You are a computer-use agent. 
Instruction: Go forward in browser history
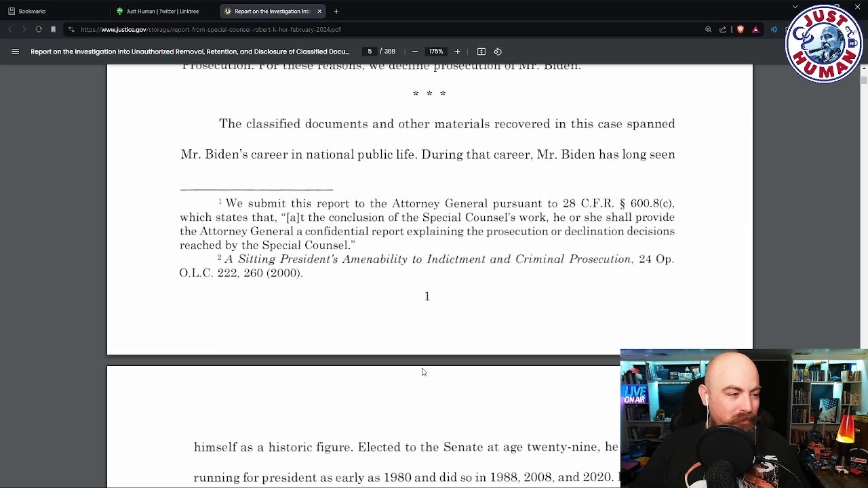(24, 29)
